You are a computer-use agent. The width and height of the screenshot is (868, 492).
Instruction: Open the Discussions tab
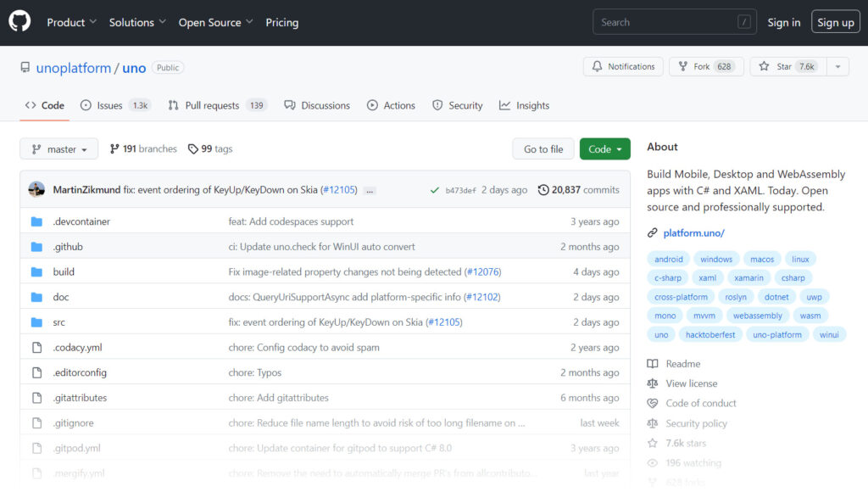(317, 105)
